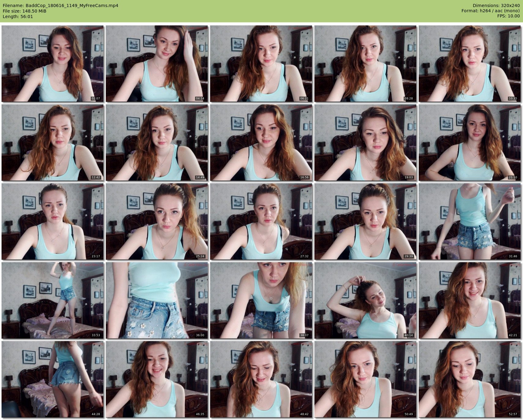Click the 23:17 thumbnail
The image size is (523, 420).
tap(53, 221)
